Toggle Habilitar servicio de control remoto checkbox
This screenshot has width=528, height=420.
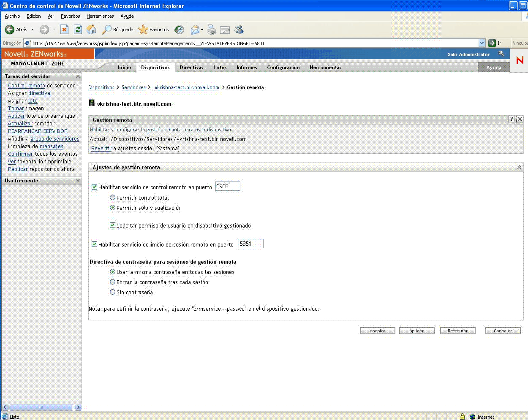tap(95, 187)
